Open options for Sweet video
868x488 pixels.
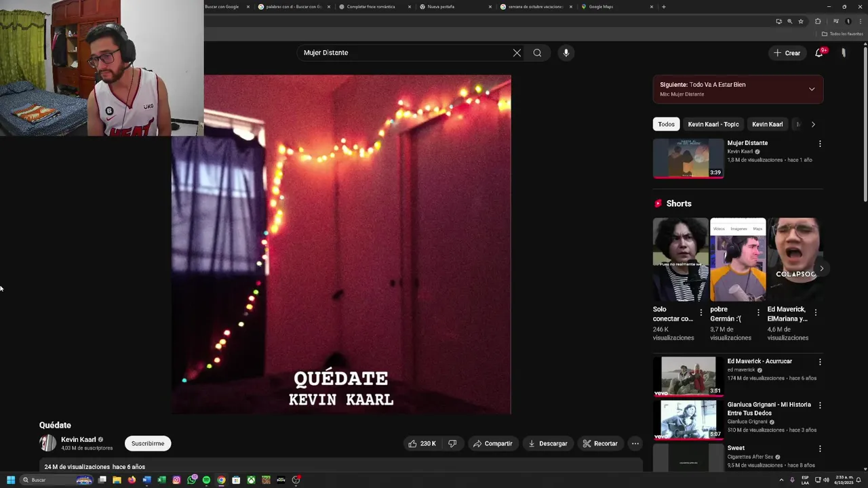coord(820,449)
